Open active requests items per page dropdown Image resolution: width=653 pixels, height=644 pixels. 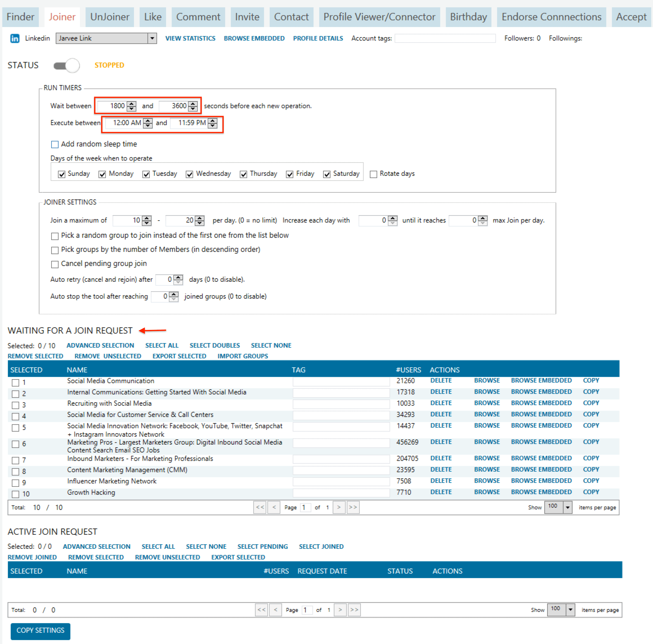pos(571,610)
